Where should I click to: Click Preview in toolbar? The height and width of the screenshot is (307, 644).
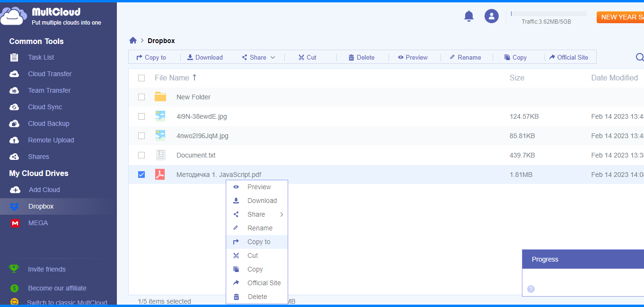click(413, 57)
